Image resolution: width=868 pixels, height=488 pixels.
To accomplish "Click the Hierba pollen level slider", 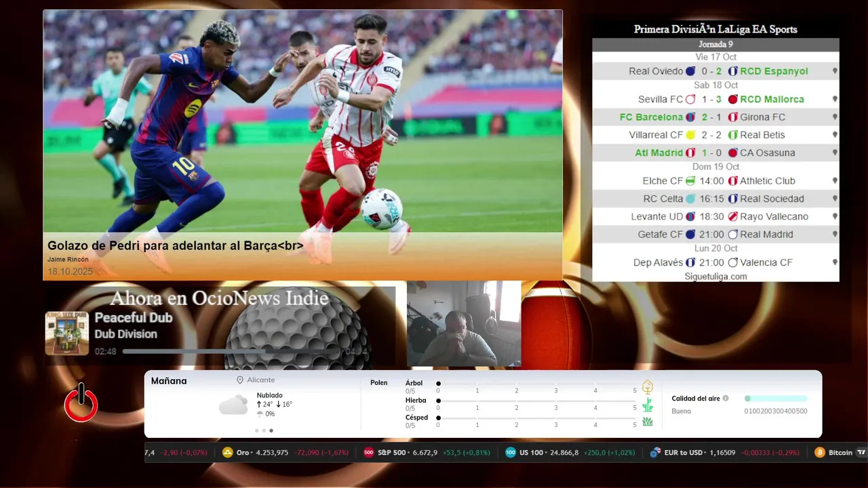I will (x=536, y=401).
